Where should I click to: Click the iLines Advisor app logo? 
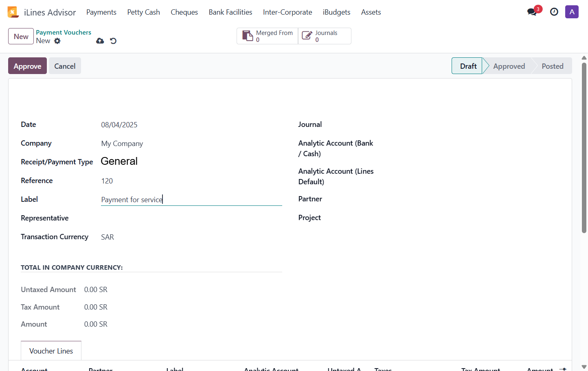point(13,12)
